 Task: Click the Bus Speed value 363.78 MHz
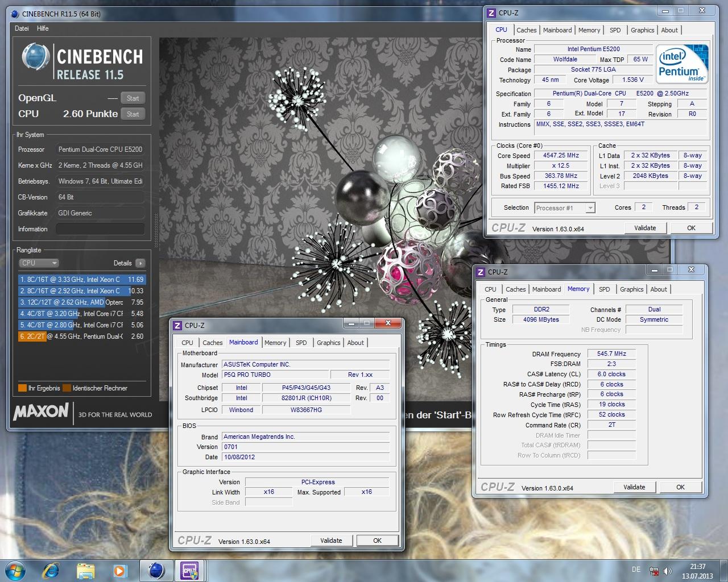tap(561, 176)
